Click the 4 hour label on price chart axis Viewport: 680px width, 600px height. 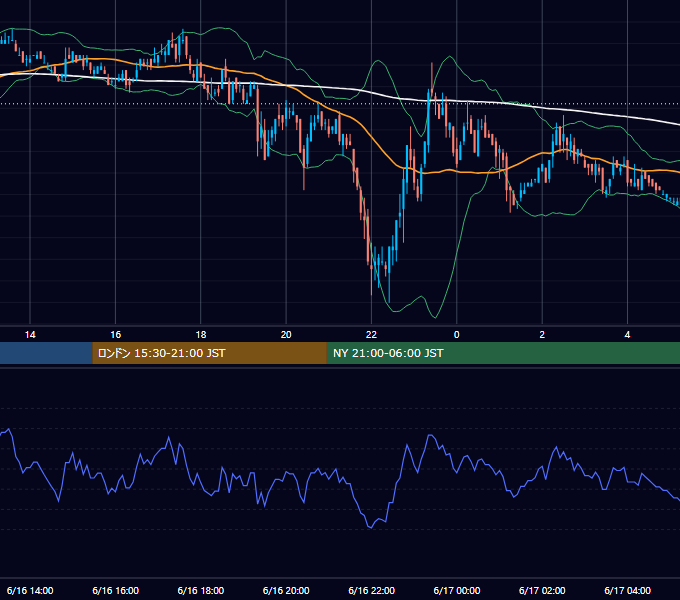(x=627, y=335)
